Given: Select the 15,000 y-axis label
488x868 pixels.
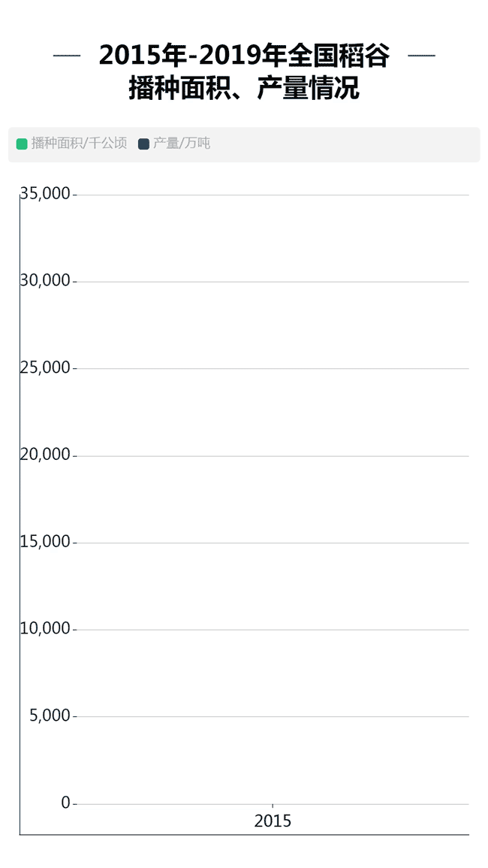Looking at the screenshot, I should [x=45, y=542].
